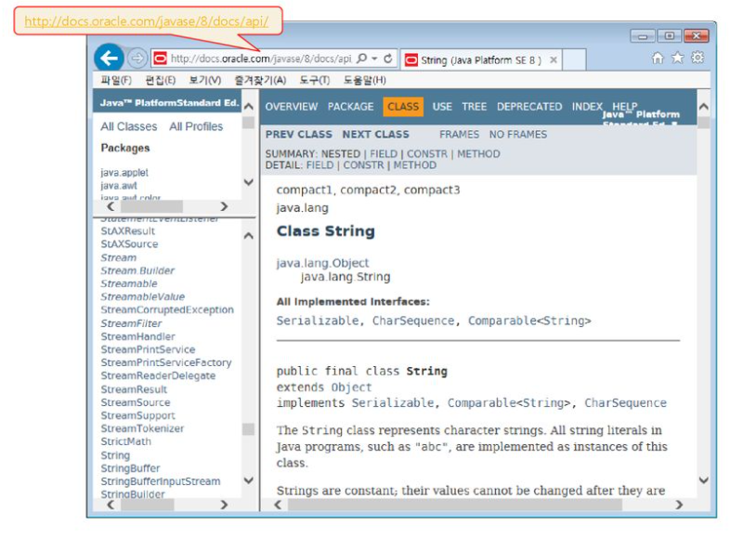
Task: Jump to CONSTR in the SUMMARY row
Action: (427, 154)
